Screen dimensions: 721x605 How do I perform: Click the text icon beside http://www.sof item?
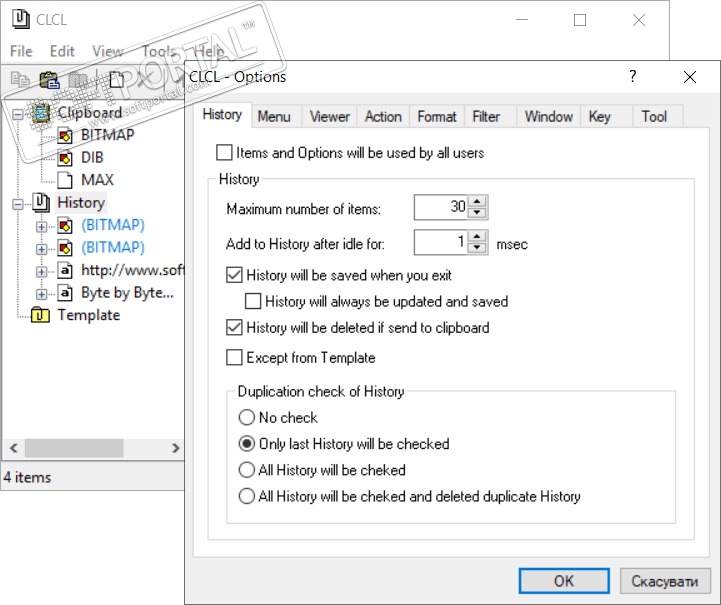coord(65,270)
